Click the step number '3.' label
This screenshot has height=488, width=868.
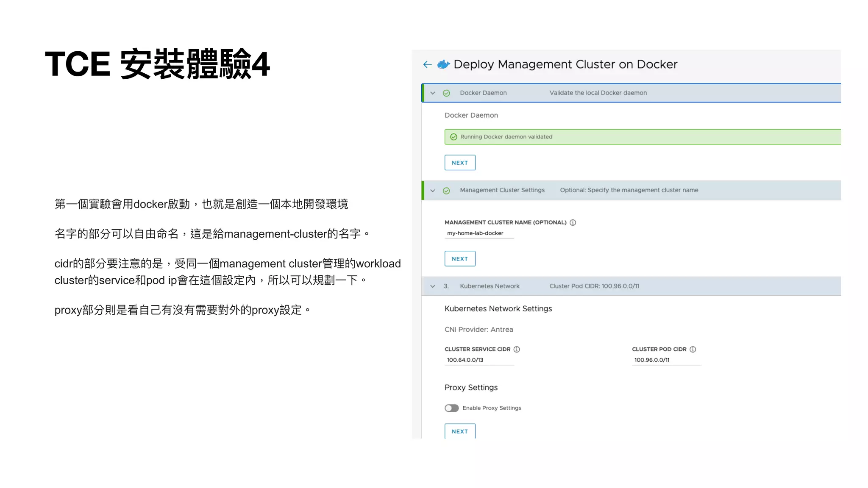446,286
